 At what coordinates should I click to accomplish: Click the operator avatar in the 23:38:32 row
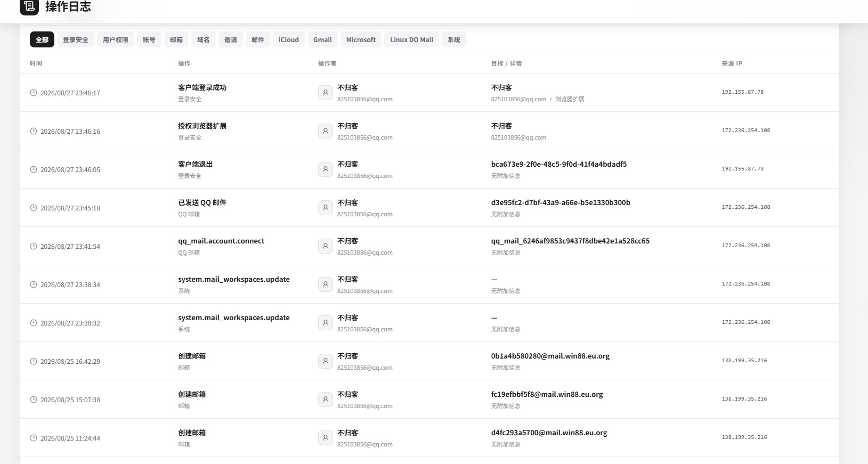pos(326,323)
